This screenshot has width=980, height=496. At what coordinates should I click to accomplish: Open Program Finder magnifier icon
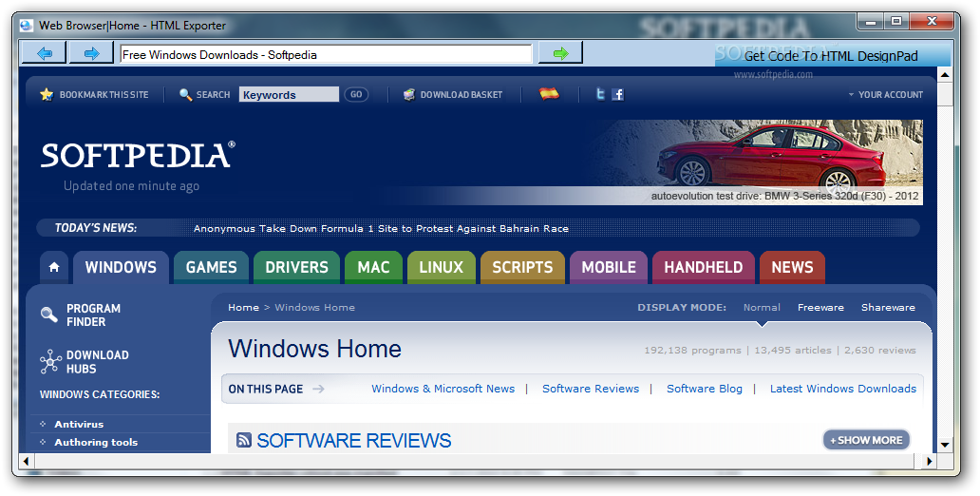pos(48,314)
